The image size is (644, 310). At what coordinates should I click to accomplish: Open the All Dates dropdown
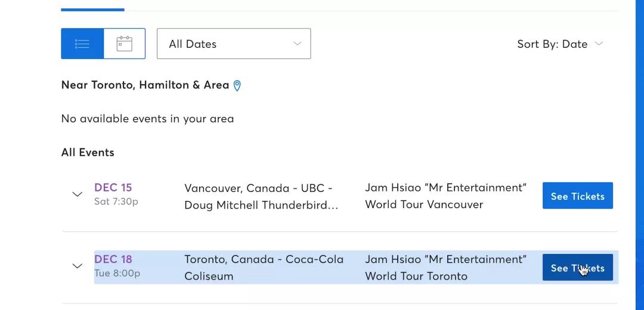(x=234, y=44)
